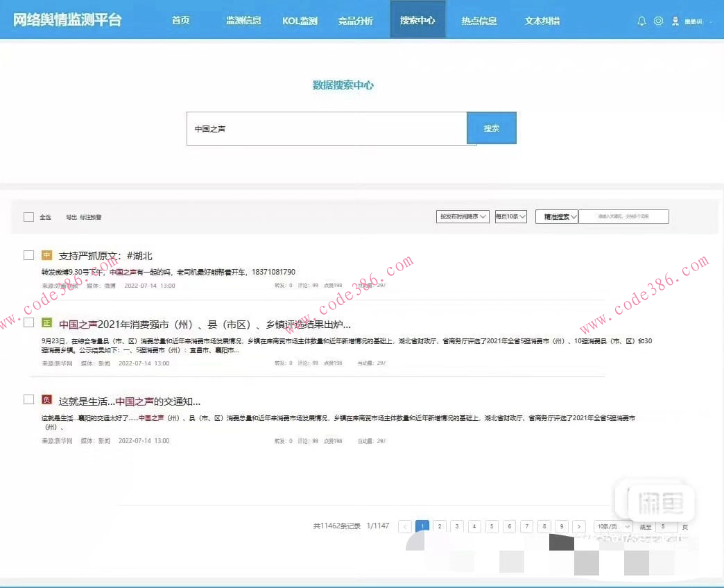Open the 按发布时间排序 sort dropdown

pos(462,216)
